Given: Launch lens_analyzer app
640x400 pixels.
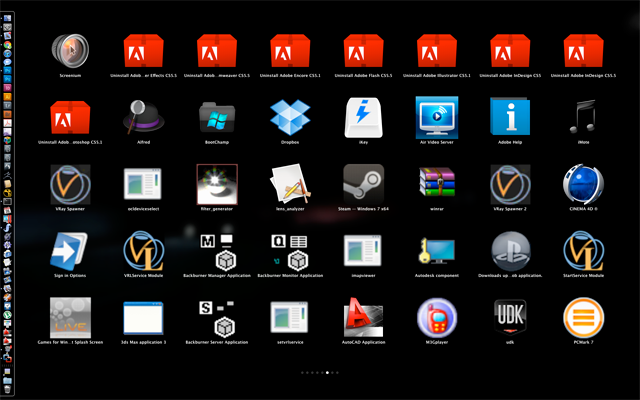Looking at the screenshot, I should [x=290, y=184].
